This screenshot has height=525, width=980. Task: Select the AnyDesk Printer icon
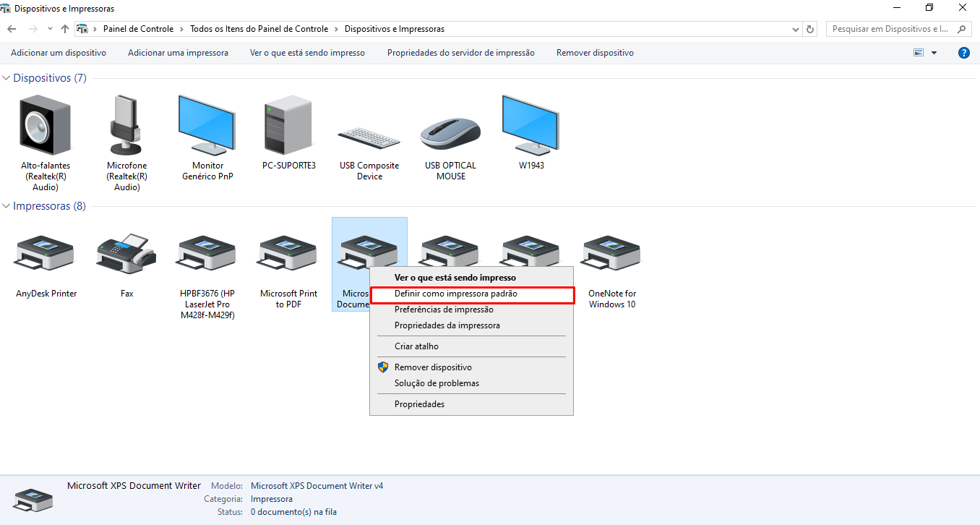(x=46, y=253)
